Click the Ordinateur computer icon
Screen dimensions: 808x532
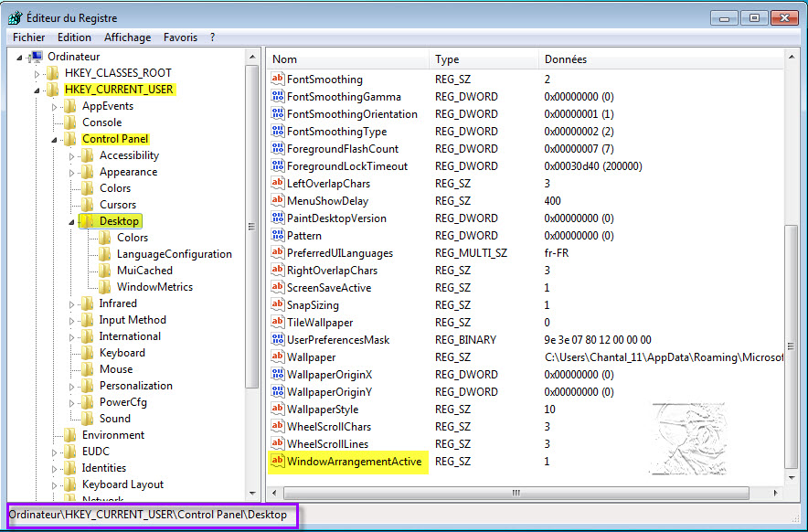point(36,56)
